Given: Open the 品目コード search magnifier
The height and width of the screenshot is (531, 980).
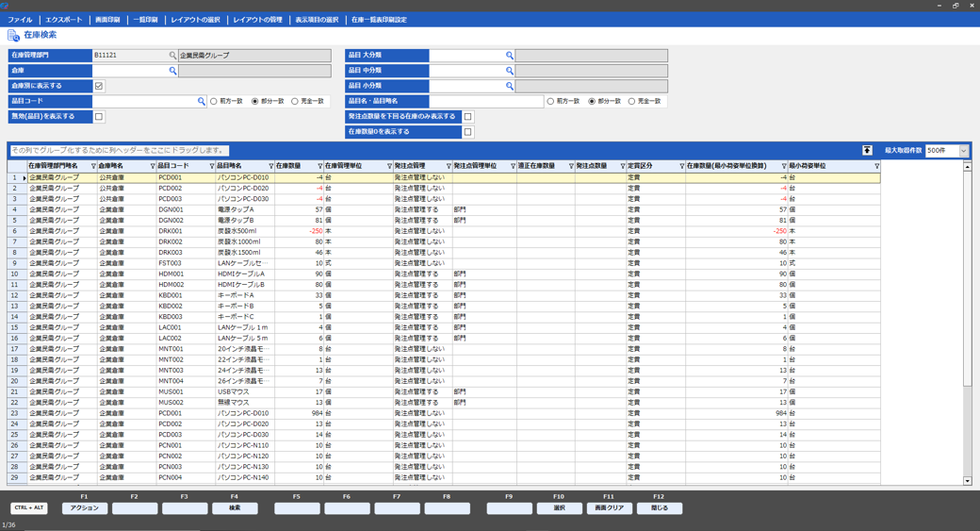Looking at the screenshot, I should point(202,101).
